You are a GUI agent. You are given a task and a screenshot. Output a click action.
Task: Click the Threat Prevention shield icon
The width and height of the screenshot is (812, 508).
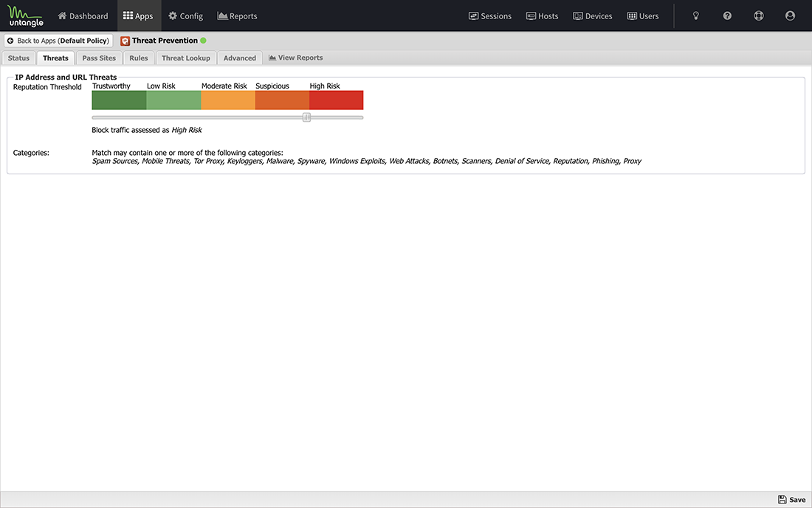tap(125, 41)
